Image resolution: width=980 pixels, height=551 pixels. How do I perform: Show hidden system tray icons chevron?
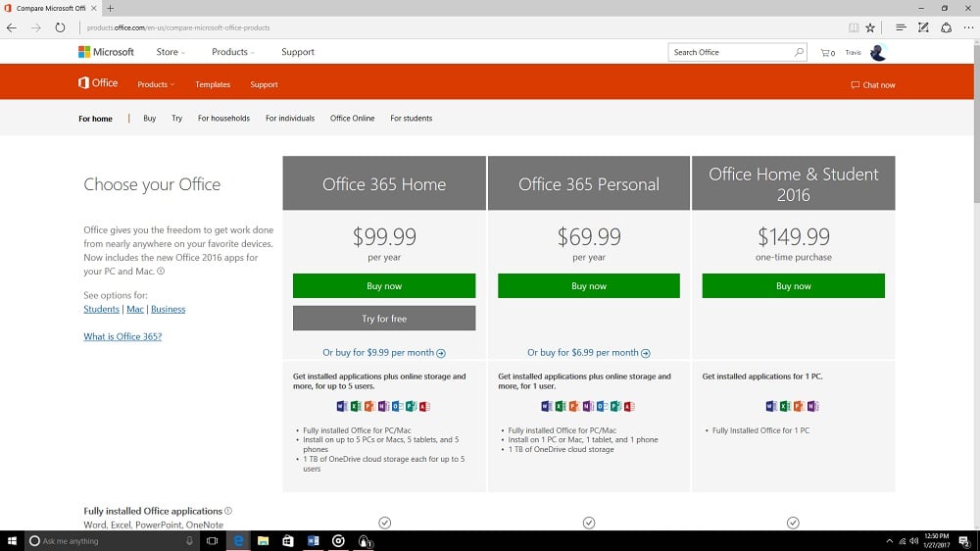click(890, 541)
